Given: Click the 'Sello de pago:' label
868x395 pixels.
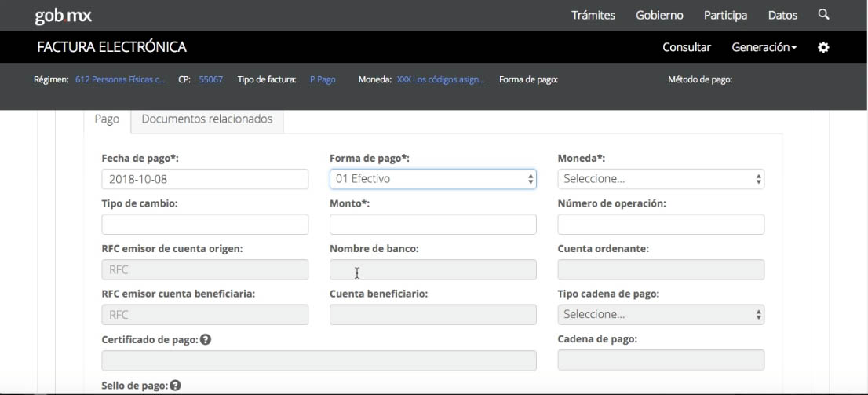Looking at the screenshot, I should pyautogui.click(x=135, y=385).
